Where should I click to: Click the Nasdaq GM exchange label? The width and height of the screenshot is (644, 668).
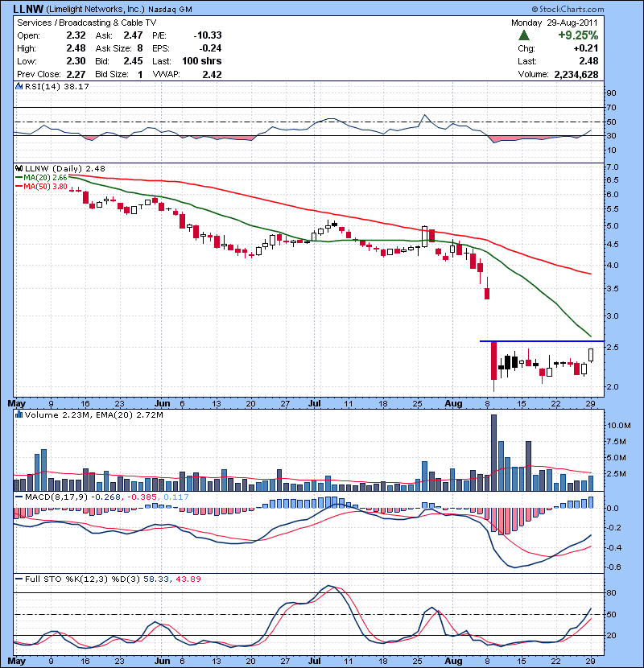tap(170, 10)
